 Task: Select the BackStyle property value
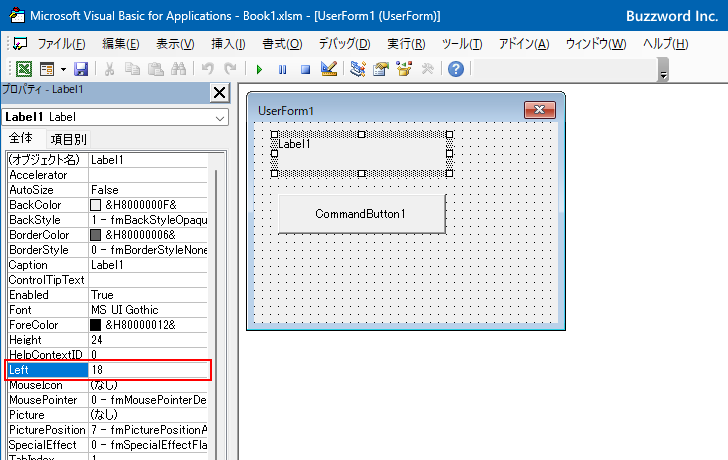point(148,220)
